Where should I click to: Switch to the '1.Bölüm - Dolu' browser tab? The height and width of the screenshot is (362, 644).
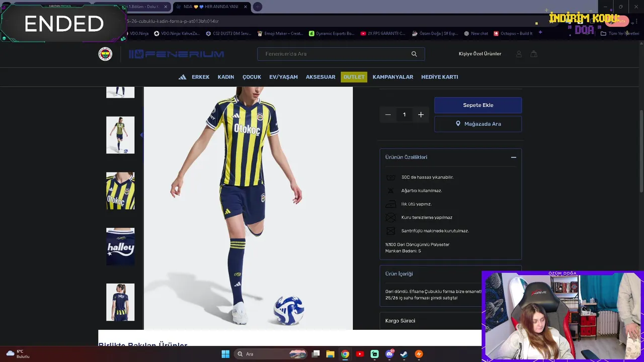pyautogui.click(x=144, y=7)
